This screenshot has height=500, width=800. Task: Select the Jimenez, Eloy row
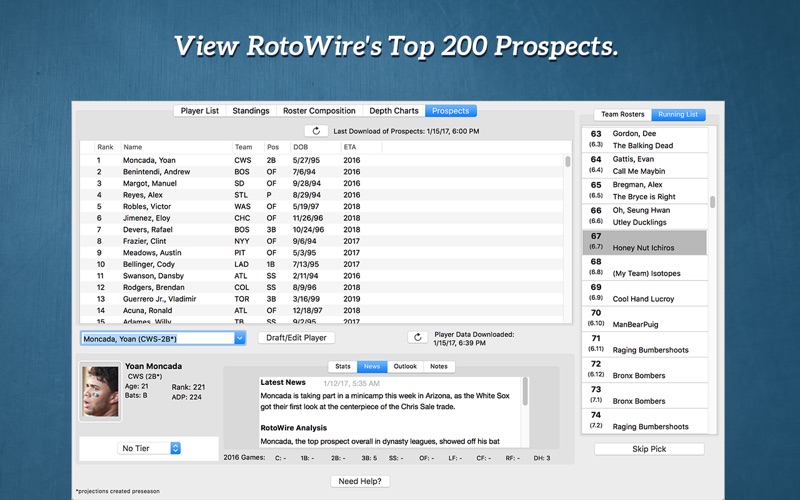coord(322,218)
